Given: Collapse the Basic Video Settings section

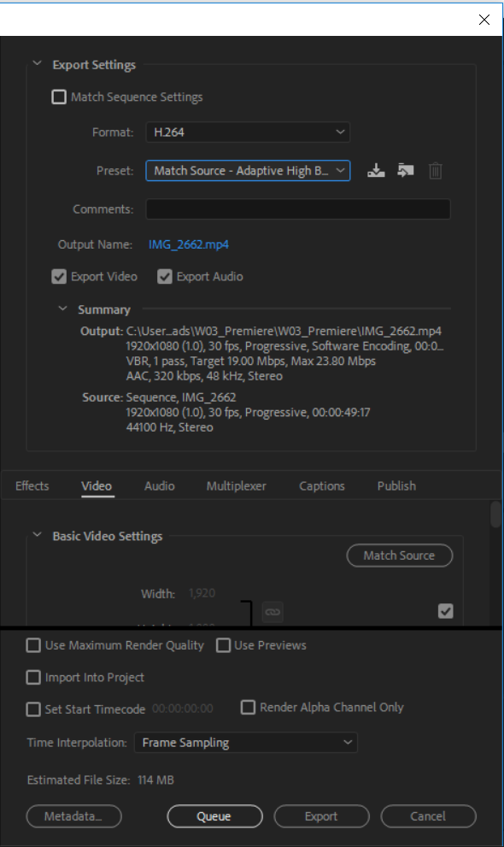Looking at the screenshot, I should [x=38, y=535].
